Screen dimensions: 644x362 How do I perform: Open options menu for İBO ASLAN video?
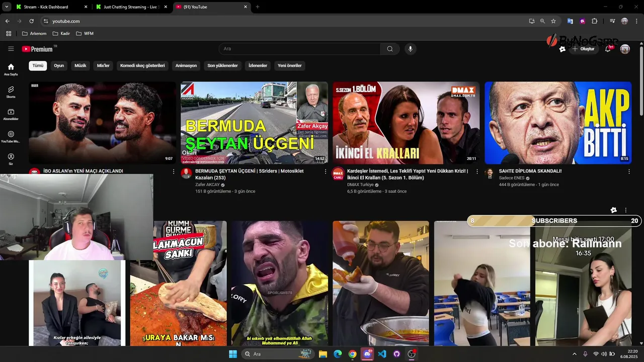(174, 171)
